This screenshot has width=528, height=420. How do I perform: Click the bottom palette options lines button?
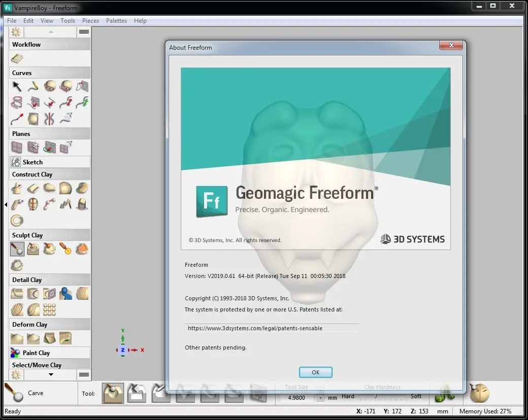[84, 374]
